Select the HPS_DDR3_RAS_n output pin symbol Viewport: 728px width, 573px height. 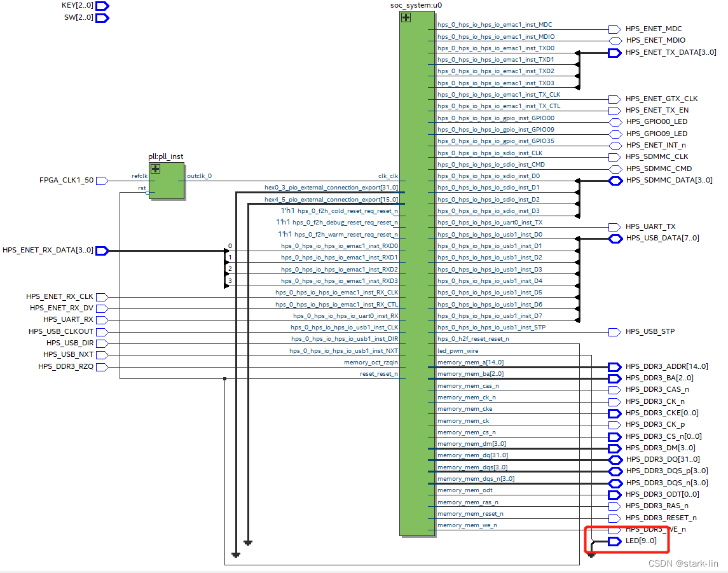pyautogui.click(x=615, y=507)
